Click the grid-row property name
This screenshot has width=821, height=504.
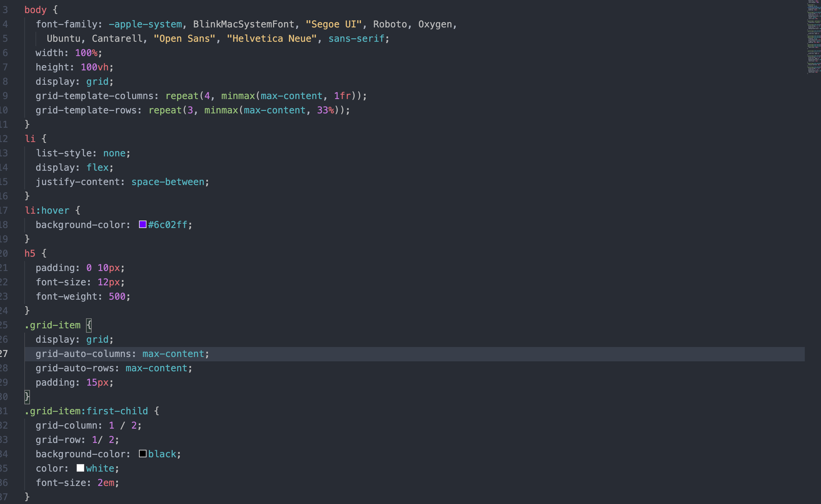coord(58,440)
